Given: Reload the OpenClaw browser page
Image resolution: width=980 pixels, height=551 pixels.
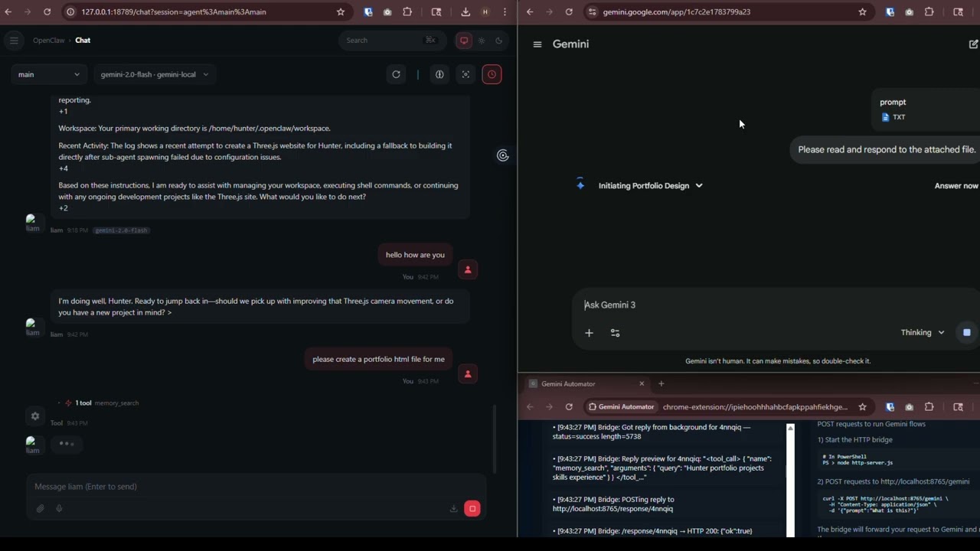Looking at the screenshot, I should click(47, 11).
